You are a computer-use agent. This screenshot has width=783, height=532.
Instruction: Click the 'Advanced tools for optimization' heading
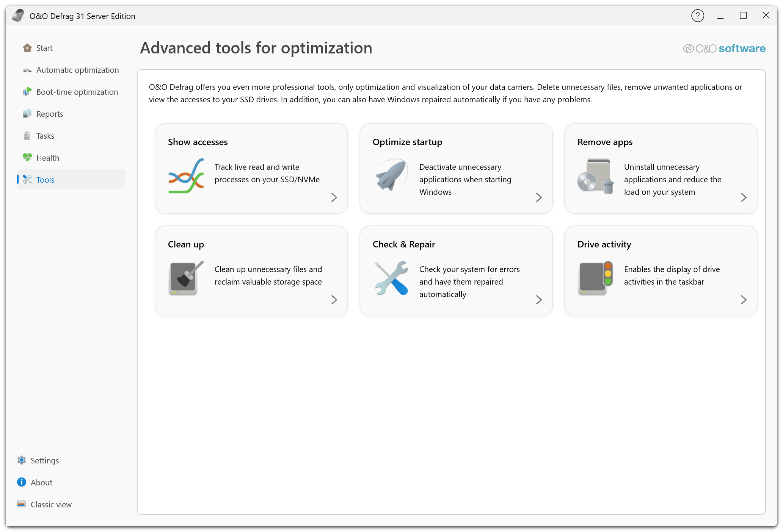pyautogui.click(x=256, y=48)
